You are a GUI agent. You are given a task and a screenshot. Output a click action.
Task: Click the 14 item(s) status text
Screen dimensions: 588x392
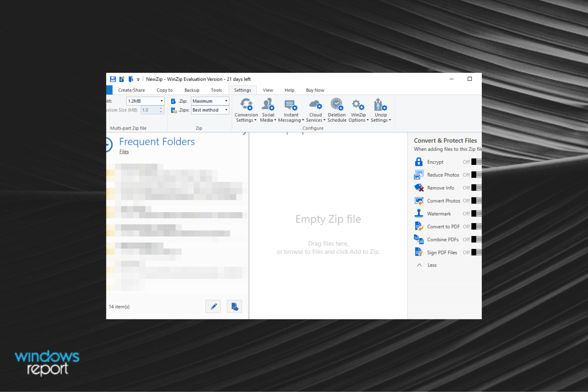click(119, 307)
